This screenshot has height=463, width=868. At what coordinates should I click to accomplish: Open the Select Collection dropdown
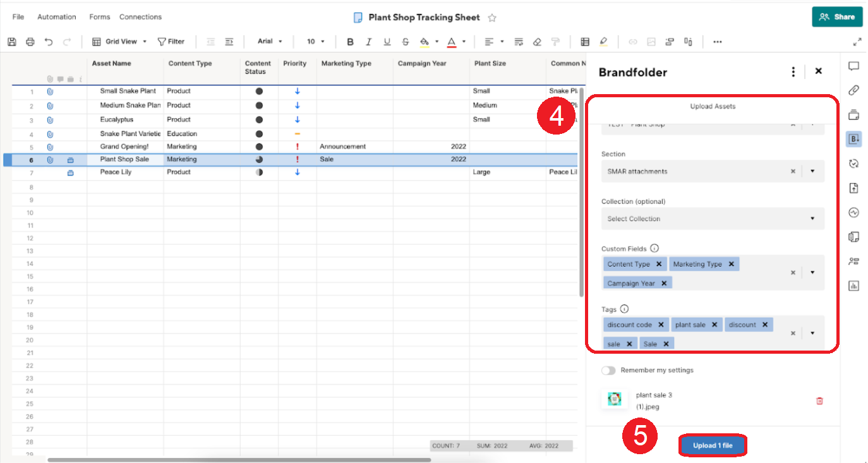(x=812, y=219)
